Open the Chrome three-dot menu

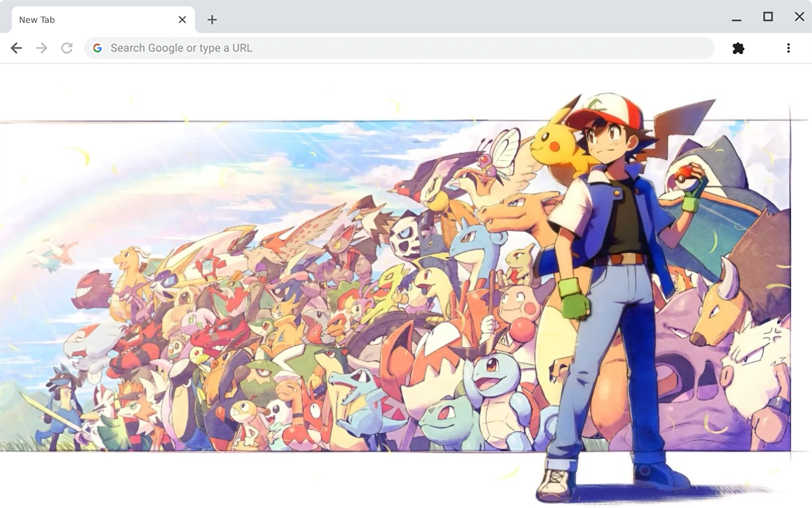[x=788, y=48]
